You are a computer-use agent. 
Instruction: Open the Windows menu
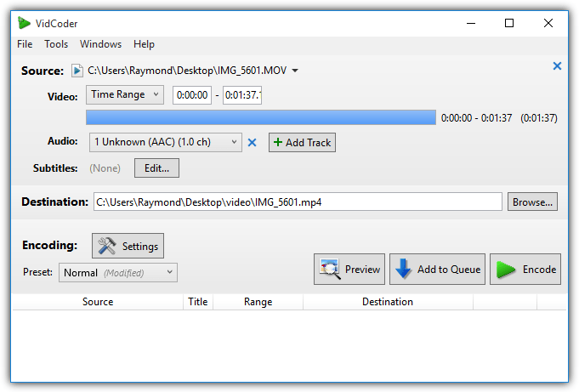100,44
